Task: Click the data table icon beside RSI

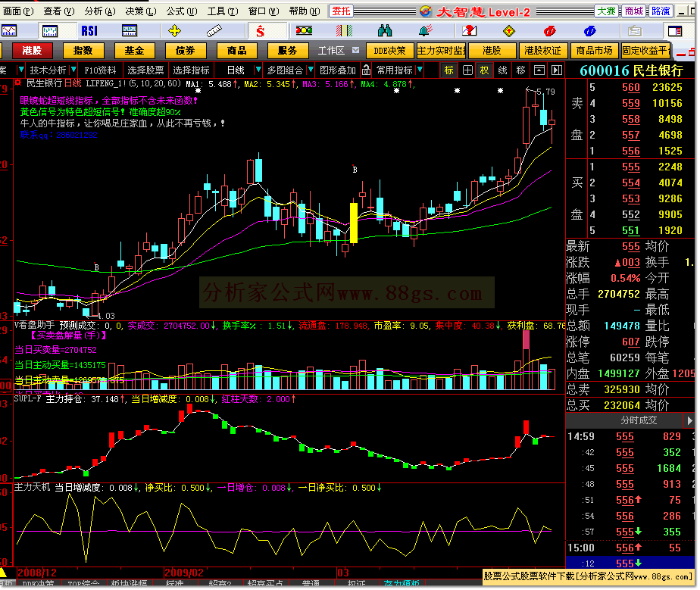Action: click(130, 31)
